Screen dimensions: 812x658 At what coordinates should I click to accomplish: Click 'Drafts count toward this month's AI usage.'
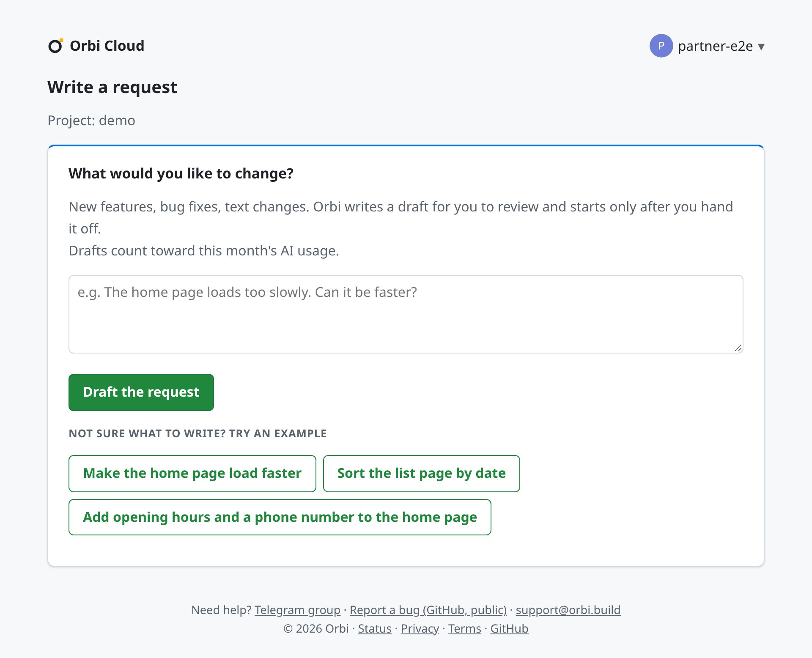tap(204, 251)
